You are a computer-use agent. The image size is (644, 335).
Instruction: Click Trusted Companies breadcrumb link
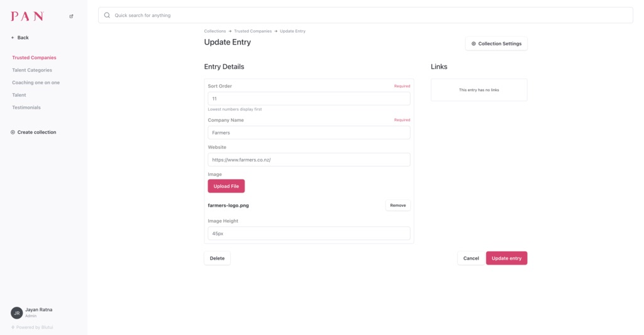point(253,31)
